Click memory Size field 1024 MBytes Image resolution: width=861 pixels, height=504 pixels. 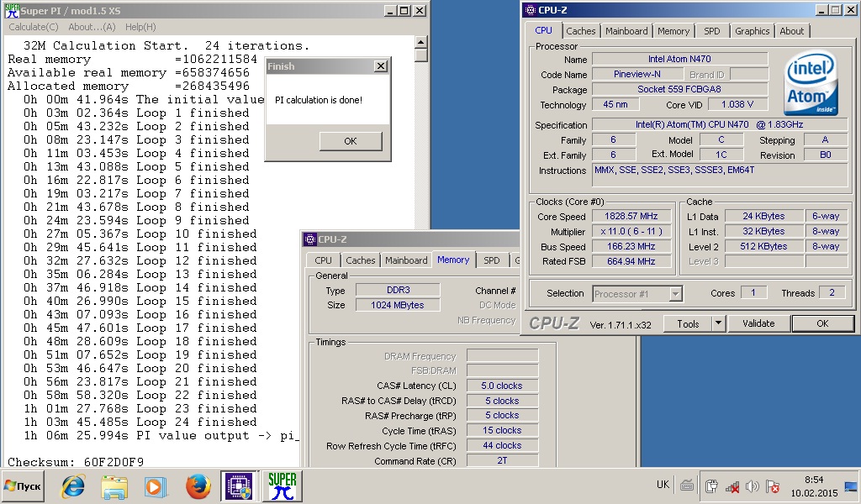tap(398, 305)
